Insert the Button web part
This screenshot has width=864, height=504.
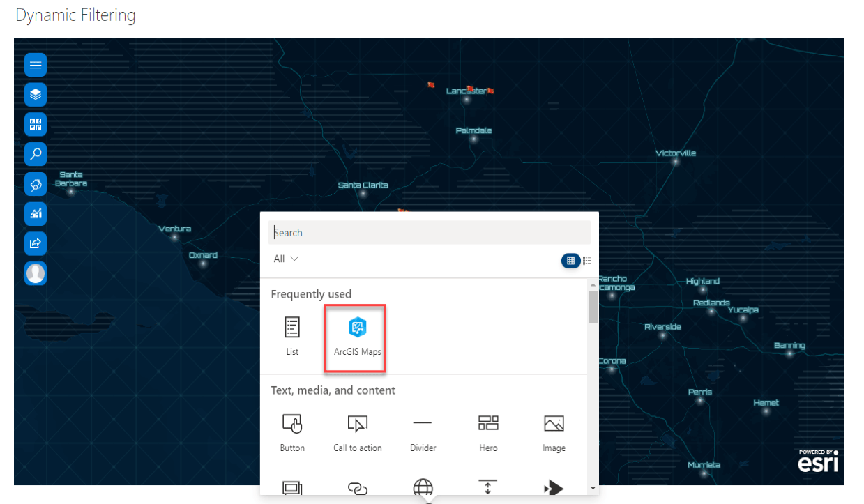pyautogui.click(x=292, y=432)
